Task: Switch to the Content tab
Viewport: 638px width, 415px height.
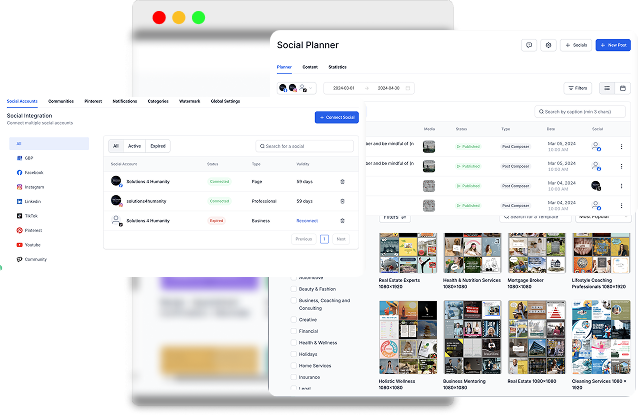Action: pyautogui.click(x=310, y=67)
